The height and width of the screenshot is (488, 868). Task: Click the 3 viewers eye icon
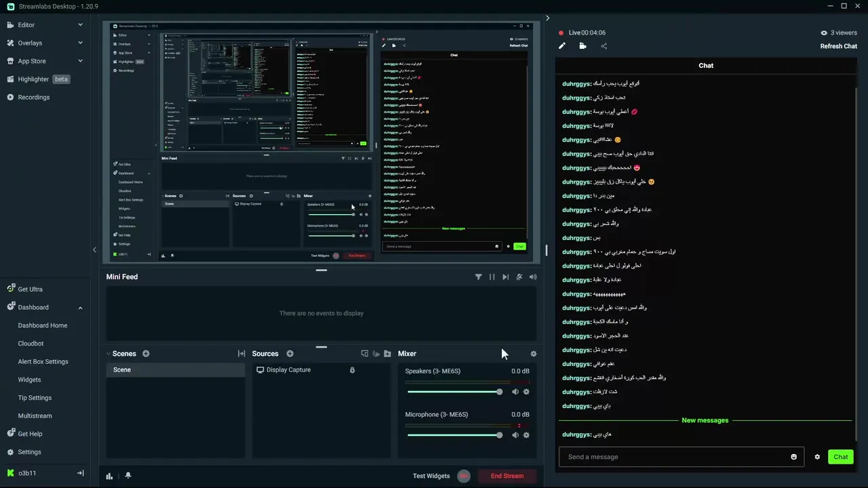coord(824,33)
